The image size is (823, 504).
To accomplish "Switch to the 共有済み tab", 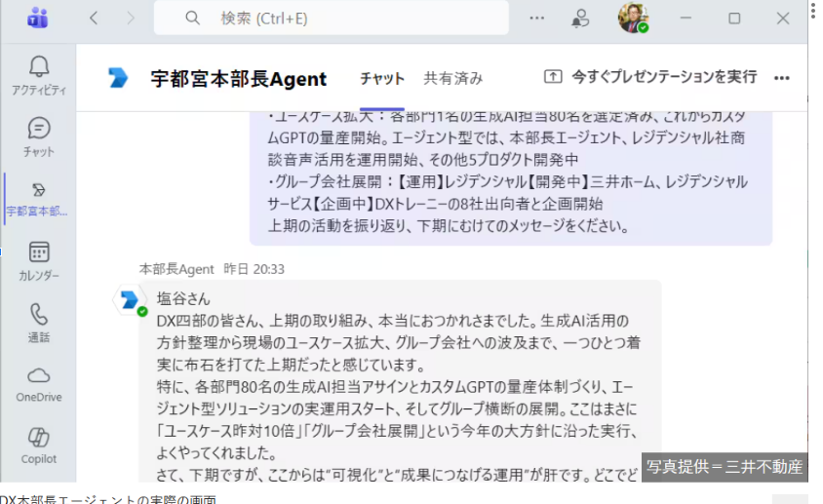I will [x=452, y=79].
